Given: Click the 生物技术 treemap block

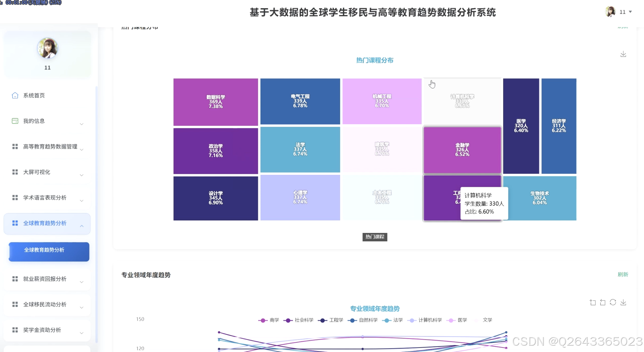Looking at the screenshot, I should (540, 198).
